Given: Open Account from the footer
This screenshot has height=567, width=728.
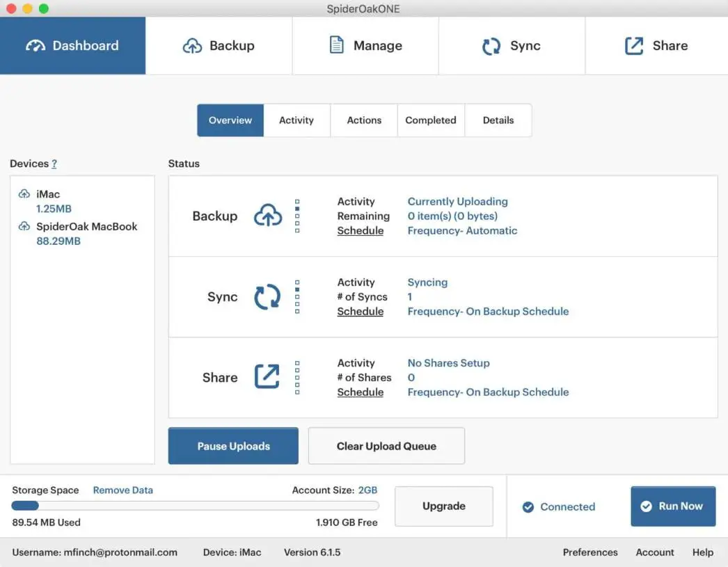Looking at the screenshot, I should tap(655, 552).
